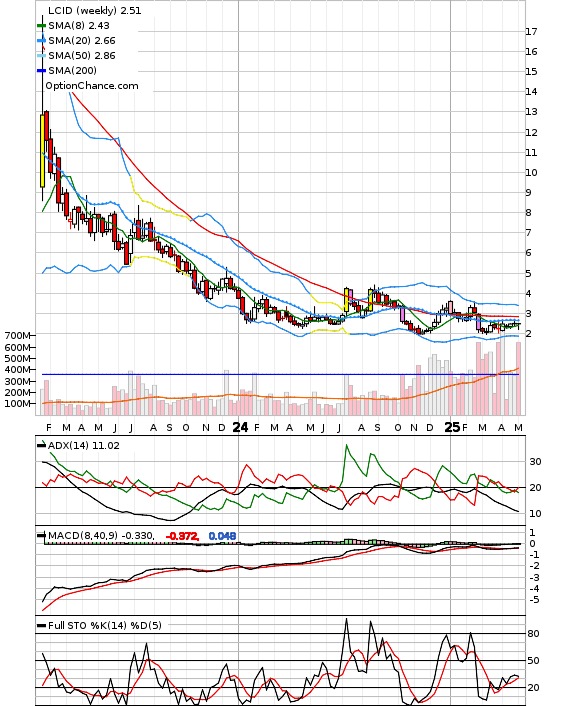The height and width of the screenshot is (706, 566).
Task: Select the SMA(200) legend label
Action: pyautogui.click(x=72, y=70)
